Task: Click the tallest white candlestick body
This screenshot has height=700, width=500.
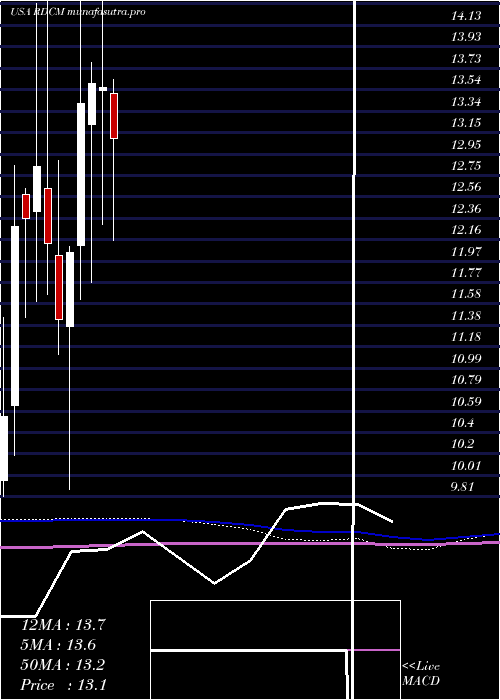Action: pyautogui.click(x=15, y=316)
